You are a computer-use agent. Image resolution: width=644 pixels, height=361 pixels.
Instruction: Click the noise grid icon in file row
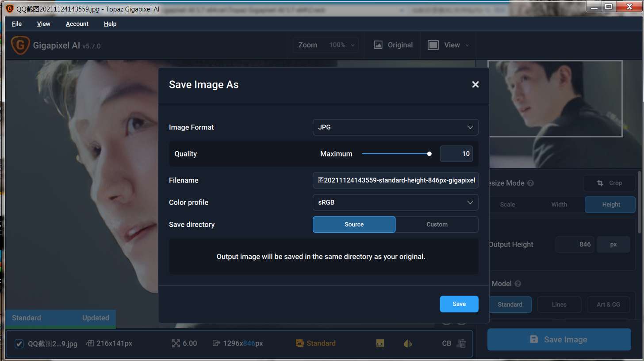(379, 343)
